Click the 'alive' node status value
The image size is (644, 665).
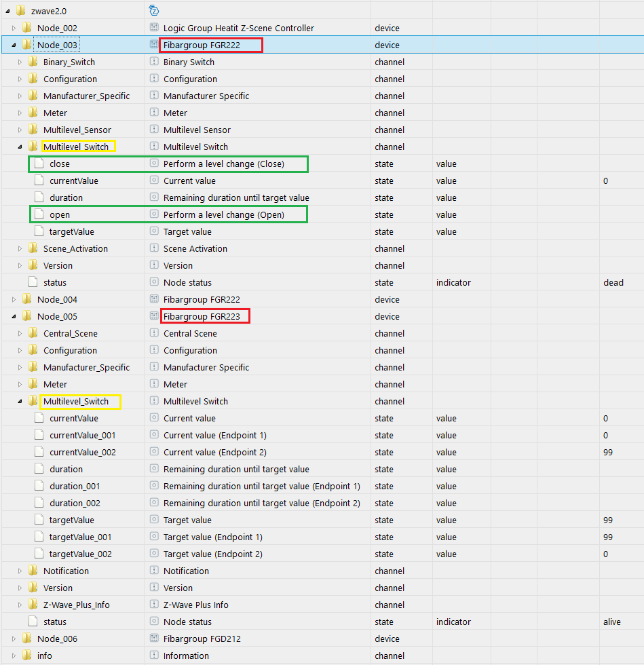pyautogui.click(x=612, y=622)
